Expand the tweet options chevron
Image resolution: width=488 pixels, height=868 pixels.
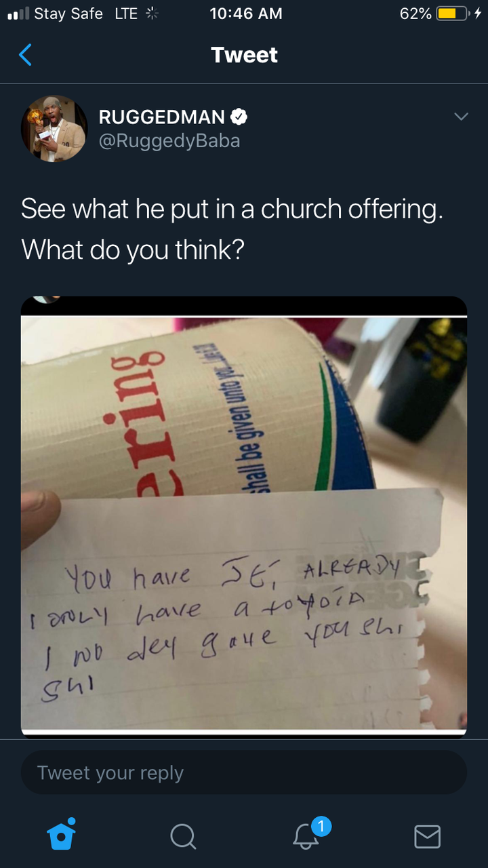(461, 117)
